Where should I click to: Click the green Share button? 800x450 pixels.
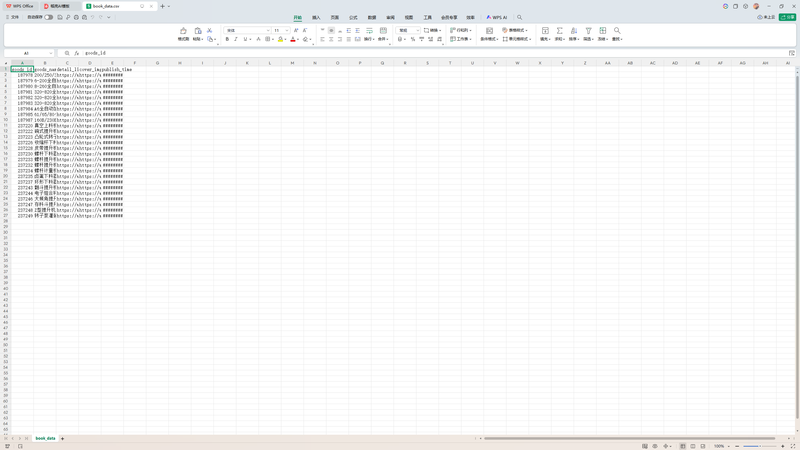click(787, 17)
